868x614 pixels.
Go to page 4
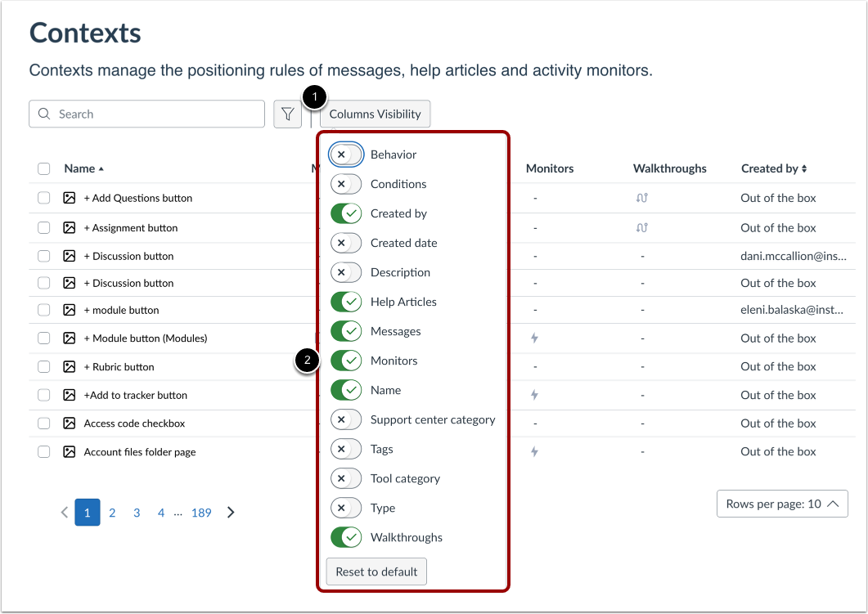click(161, 513)
